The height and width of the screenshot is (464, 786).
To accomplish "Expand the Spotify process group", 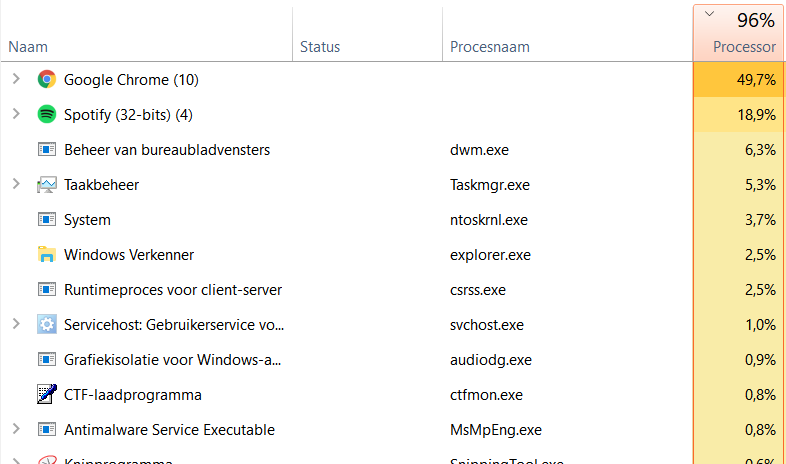I will point(15,115).
